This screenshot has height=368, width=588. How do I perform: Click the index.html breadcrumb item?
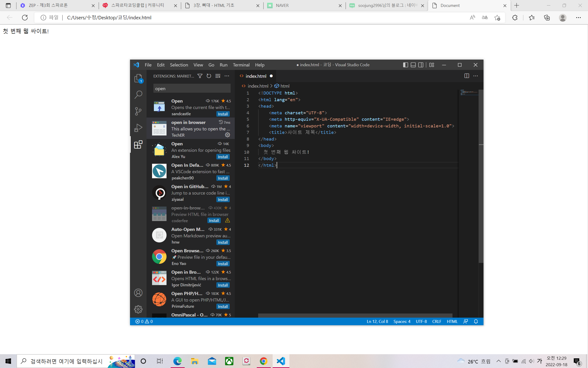255,86
